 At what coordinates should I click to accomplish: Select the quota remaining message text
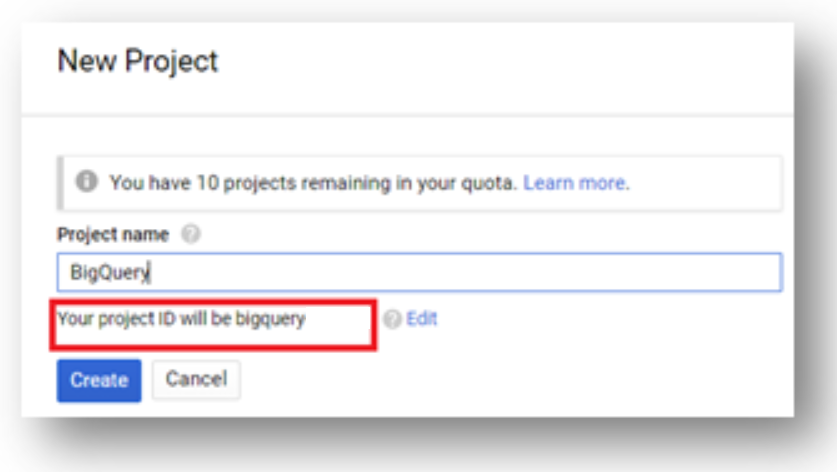313,183
